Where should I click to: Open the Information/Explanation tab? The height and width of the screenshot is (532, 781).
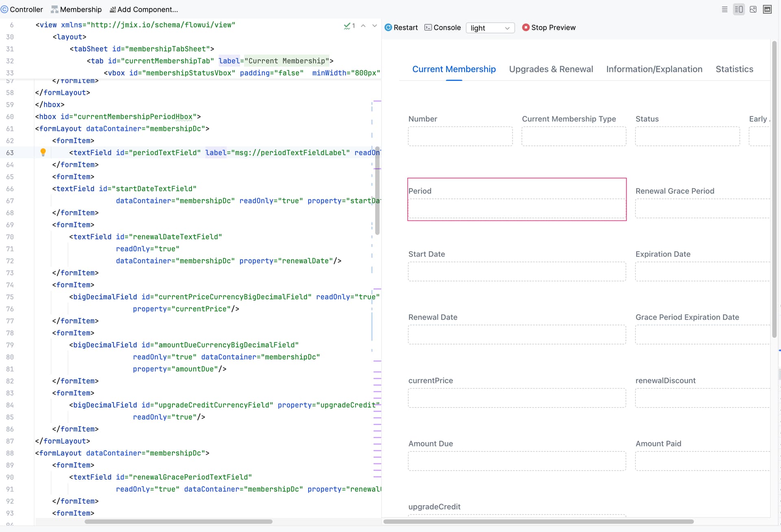(654, 69)
